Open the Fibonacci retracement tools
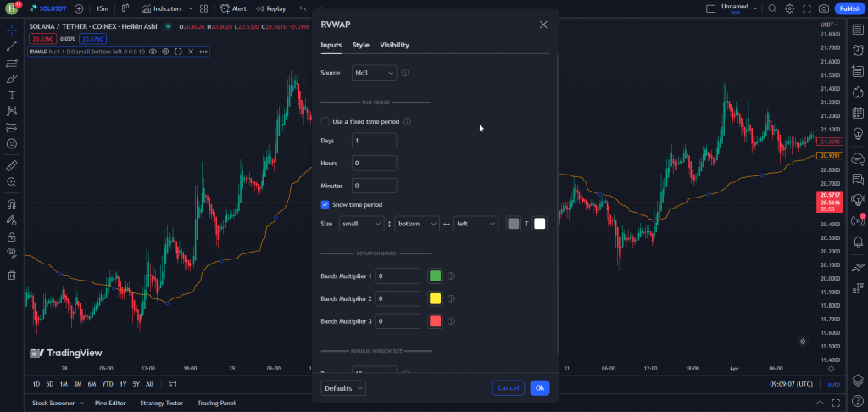This screenshot has width=868, height=412. click(x=12, y=62)
